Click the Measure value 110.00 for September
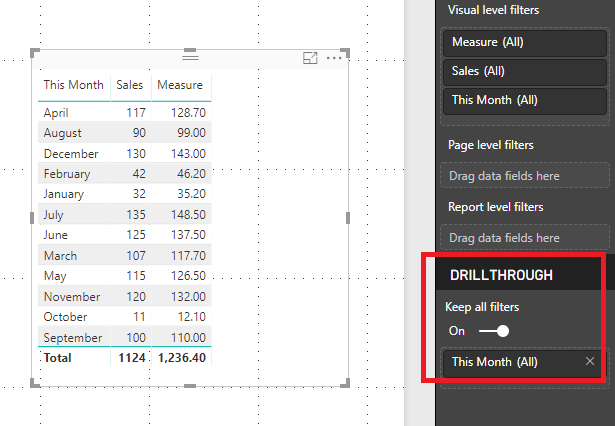Screen dimensions: 615x426 click(x=188, y=338)
